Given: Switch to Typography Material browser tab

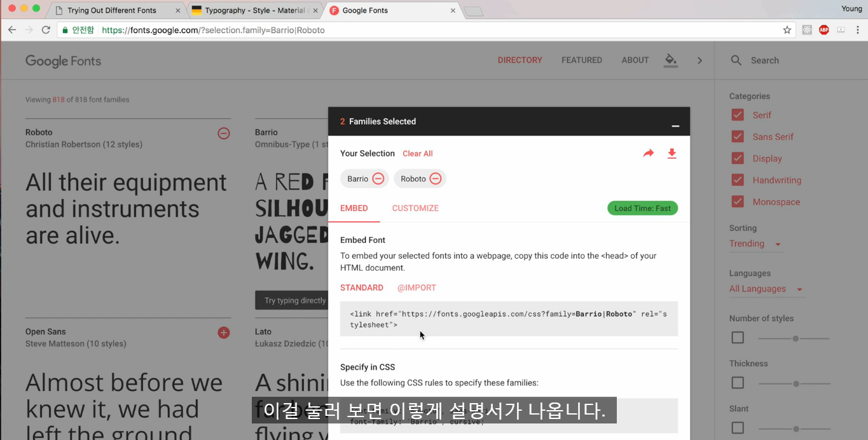Looking at the screenshot, I should point(256,10).
